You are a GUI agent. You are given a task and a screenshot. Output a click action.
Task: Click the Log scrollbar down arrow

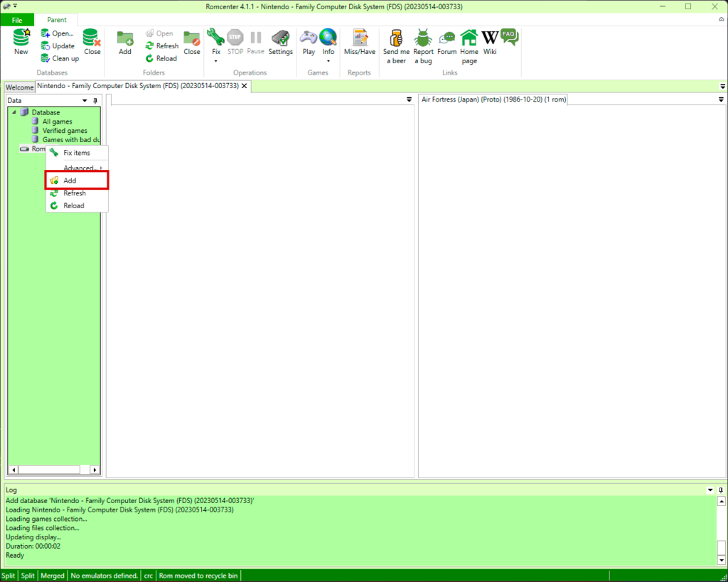[721, 560]
